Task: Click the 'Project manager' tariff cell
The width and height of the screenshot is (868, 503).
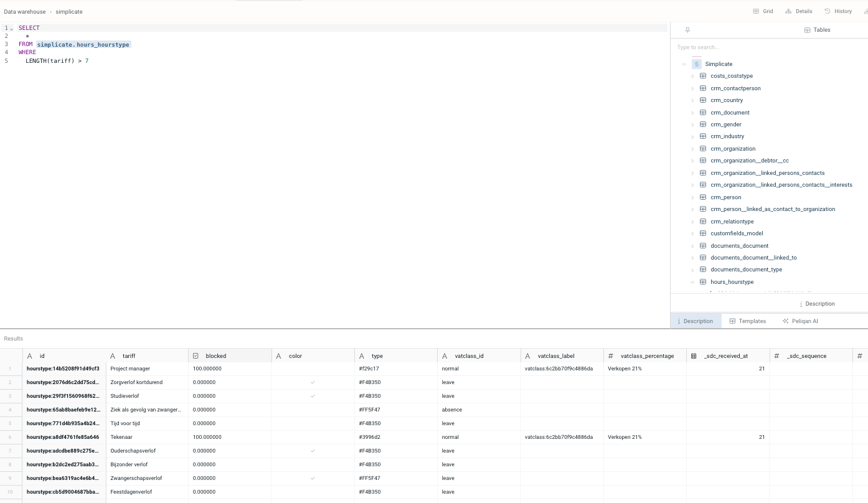Action: point(147,369)
